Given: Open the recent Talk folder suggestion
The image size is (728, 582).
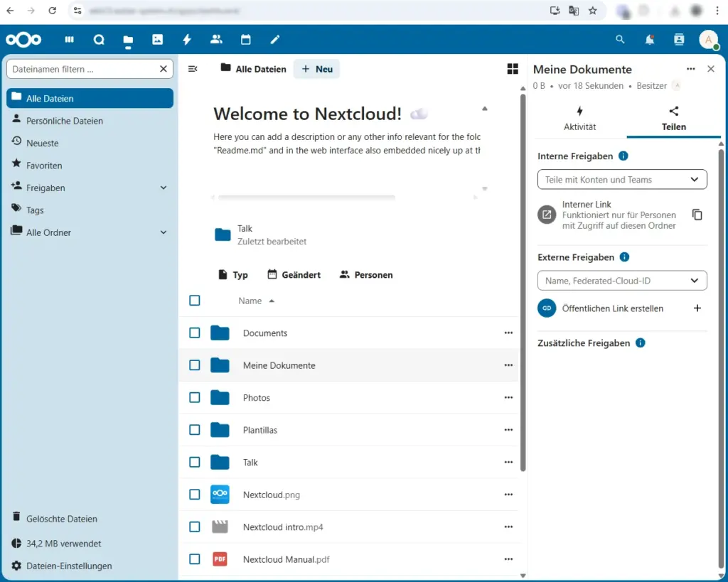Looking at the screenshot, I should click(261, 235).
